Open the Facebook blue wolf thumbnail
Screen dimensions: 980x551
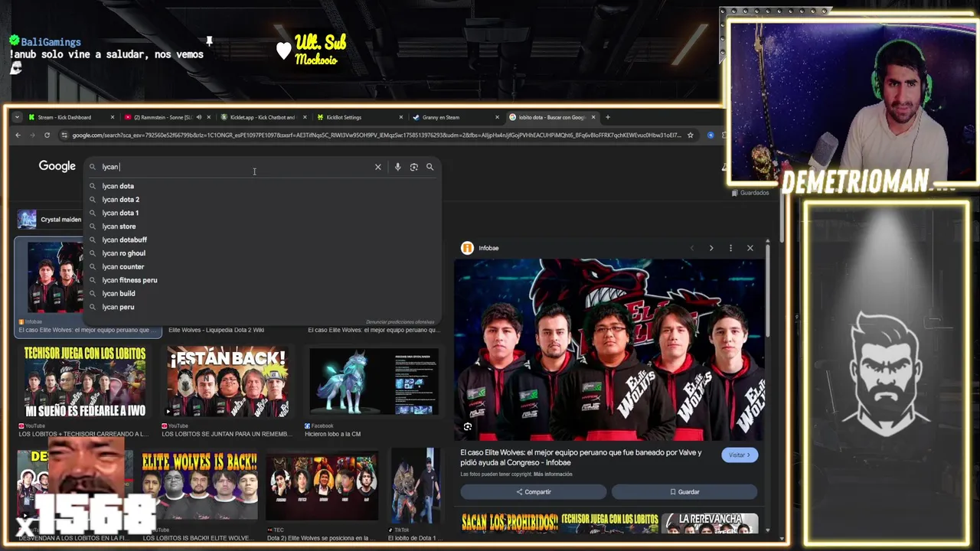tap(374, 382)
